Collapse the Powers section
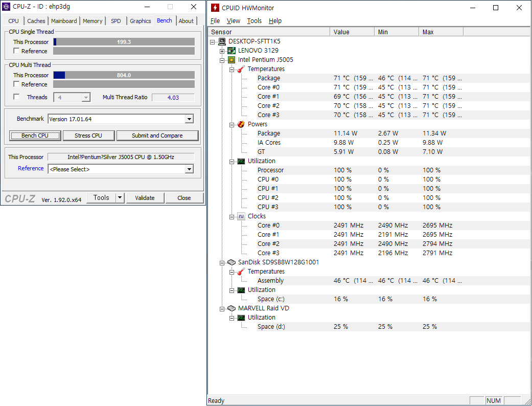532x406 pixels. coord(232,125)
